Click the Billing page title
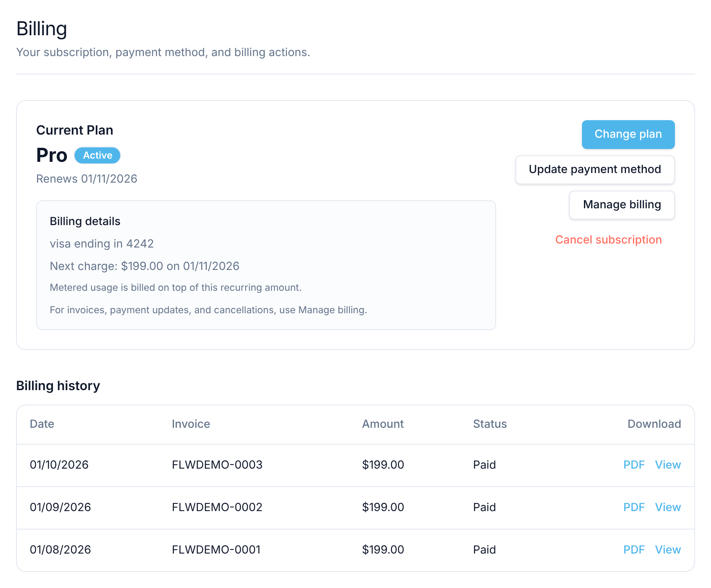711x588 pixels. (x=42, y=29)
